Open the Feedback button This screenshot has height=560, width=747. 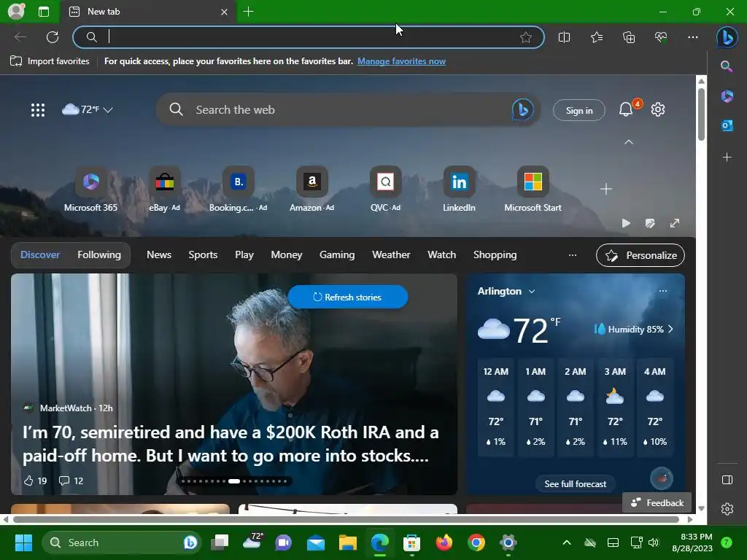[x=657, y=503]
